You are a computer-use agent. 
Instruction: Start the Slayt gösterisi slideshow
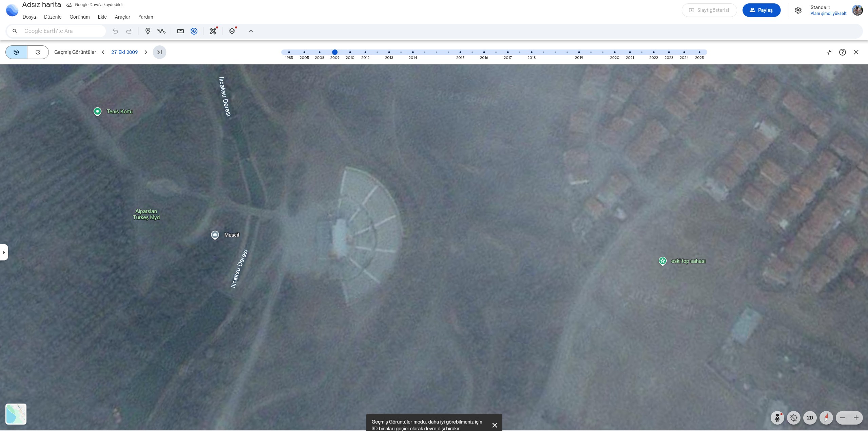click(x=709, y=10)
